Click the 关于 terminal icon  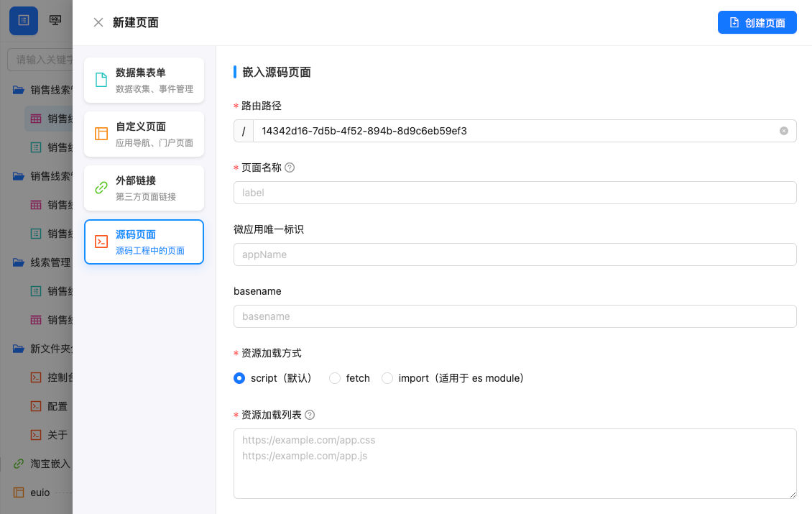pos(36,435)
